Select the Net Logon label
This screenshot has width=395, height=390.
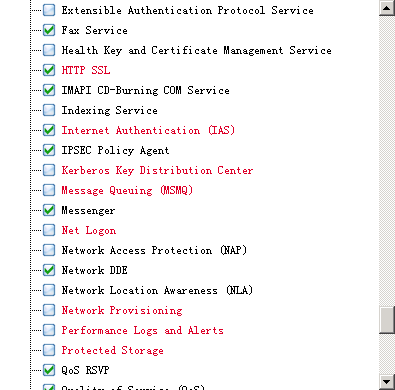coord(89,231)
